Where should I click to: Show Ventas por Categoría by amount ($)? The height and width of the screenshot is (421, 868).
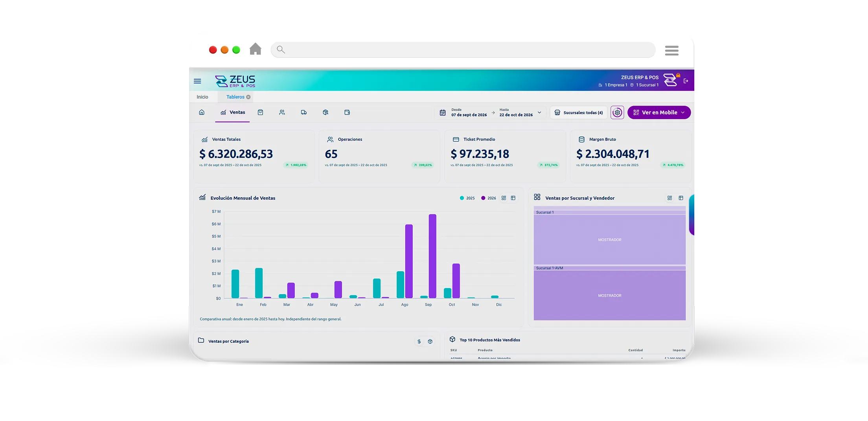(x=419, y=342)
